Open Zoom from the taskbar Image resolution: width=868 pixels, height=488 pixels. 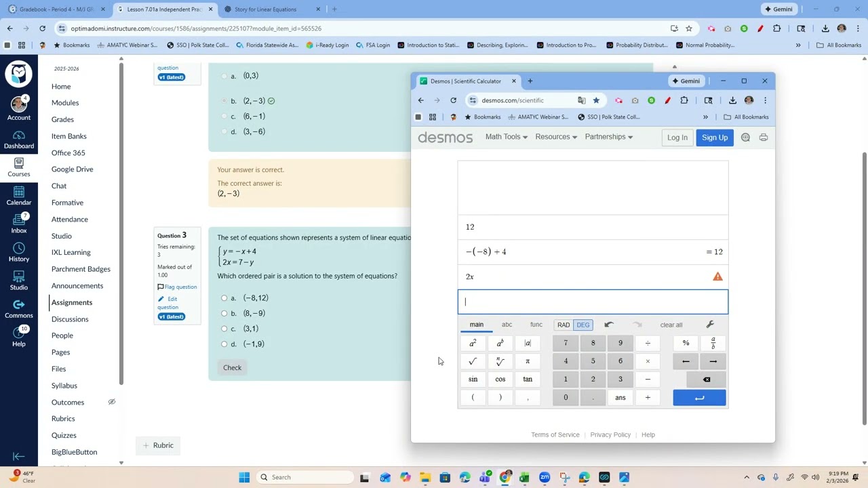pyautogui.click(x=545, y=477)
